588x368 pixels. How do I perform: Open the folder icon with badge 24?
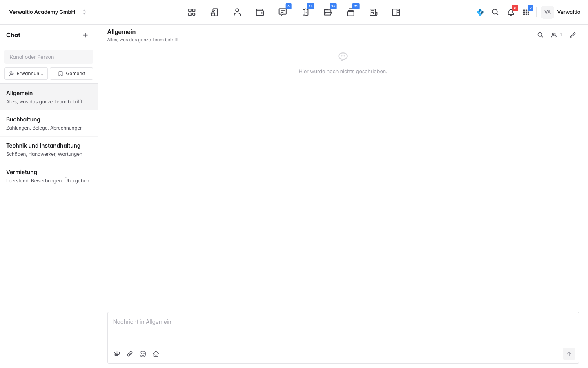click(328, 12)
